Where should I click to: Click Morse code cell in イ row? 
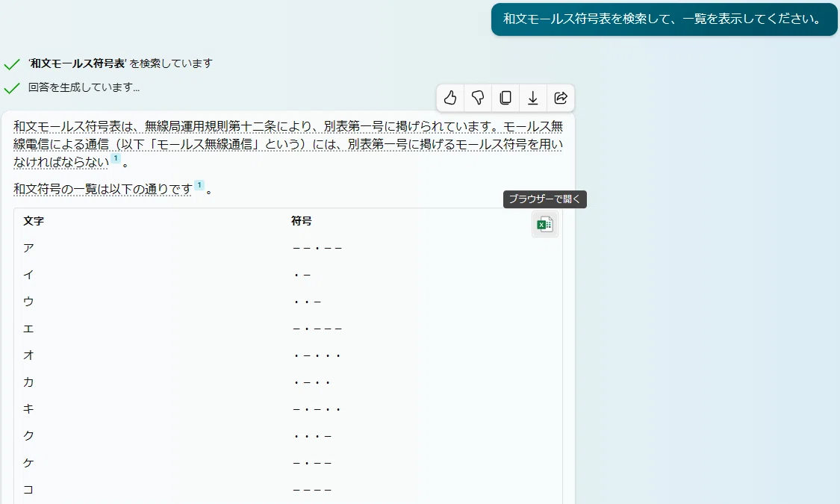302,275
